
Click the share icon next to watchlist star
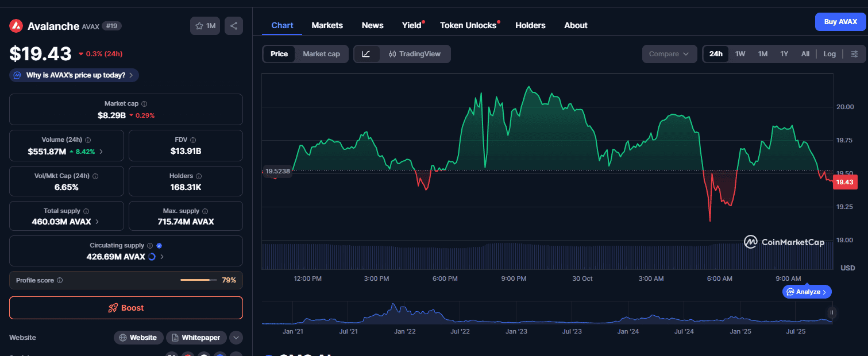[x=234, y=26]
